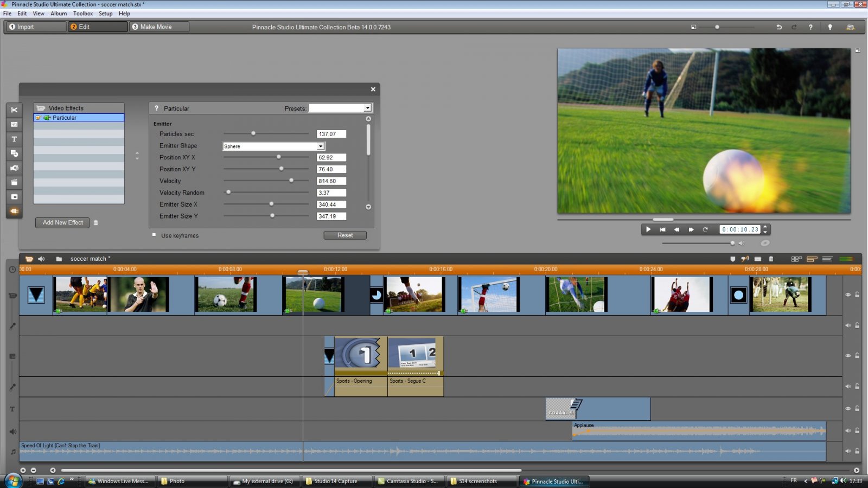Image resolution: width=868 pixels, height=488 pixels.
Task: Open the Album menu
Action: [x=59, y=14]
